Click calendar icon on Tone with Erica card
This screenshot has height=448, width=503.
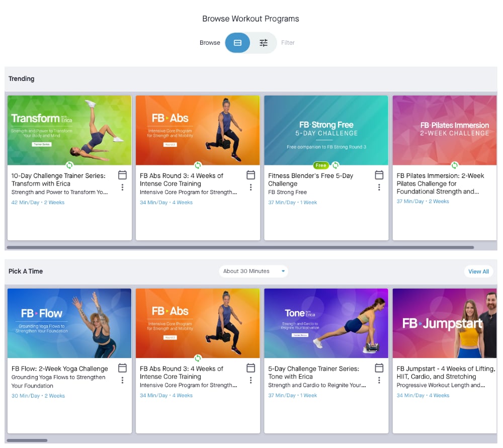coord(379,368)
